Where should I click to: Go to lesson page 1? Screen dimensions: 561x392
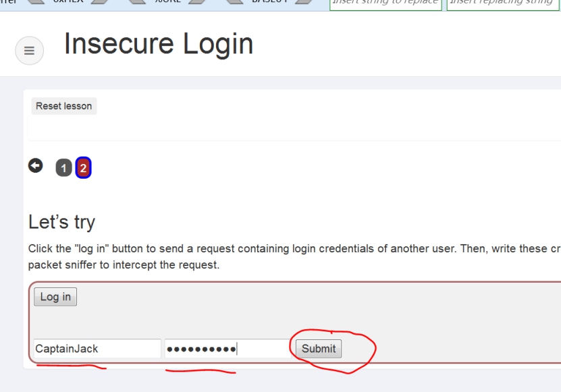(x=63, y=168)
